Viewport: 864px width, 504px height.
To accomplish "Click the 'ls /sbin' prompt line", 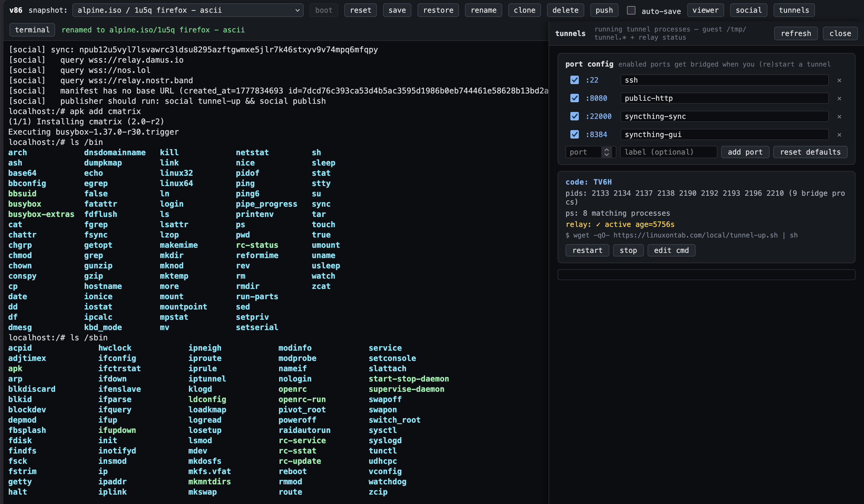I will pyautogui.click(x=58, y=338).
